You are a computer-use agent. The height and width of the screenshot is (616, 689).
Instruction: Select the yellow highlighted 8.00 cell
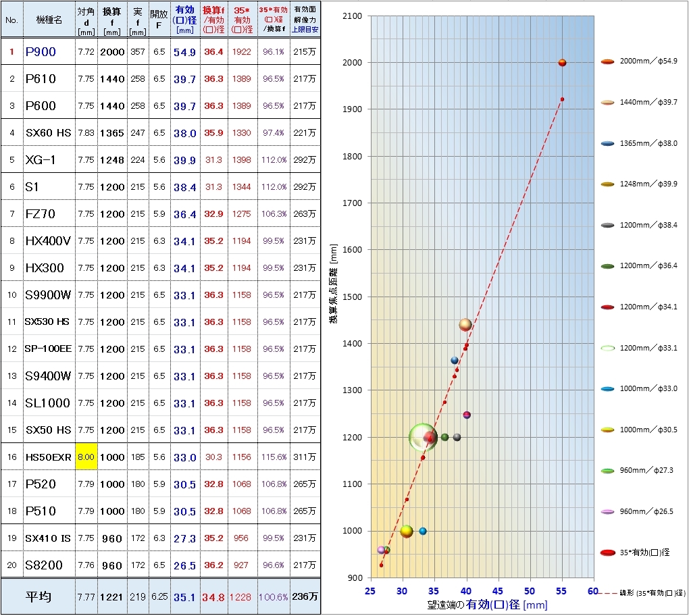(x=86, y=457)
